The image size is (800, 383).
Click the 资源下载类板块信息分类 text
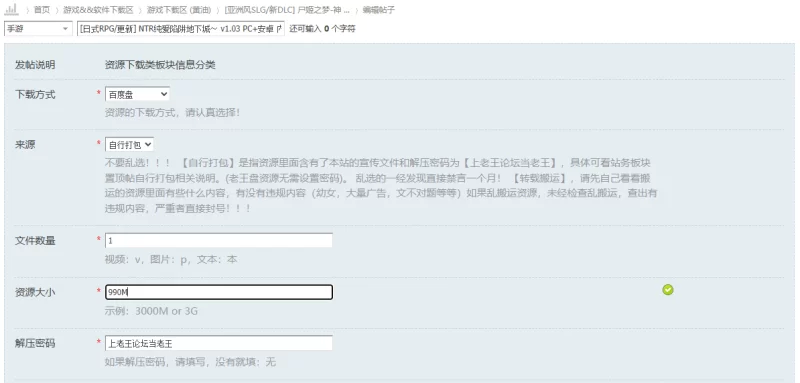(x=160, y=65)
